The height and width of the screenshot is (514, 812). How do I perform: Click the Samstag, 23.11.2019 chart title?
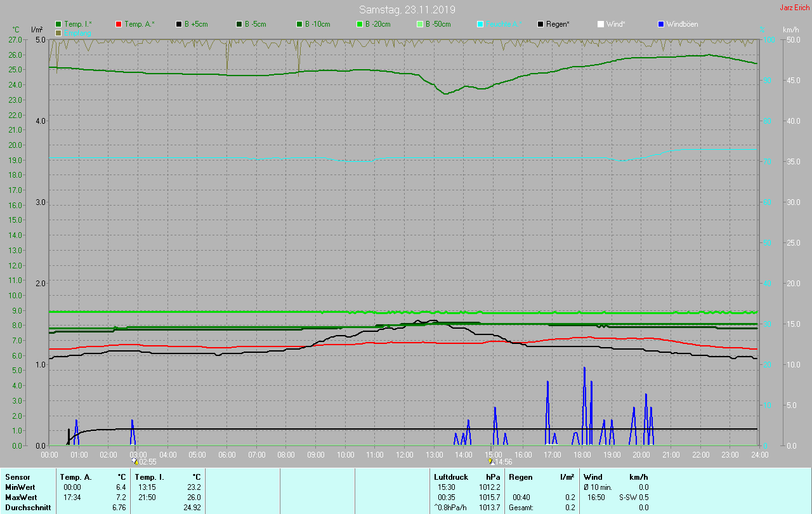tap(407, 10)
